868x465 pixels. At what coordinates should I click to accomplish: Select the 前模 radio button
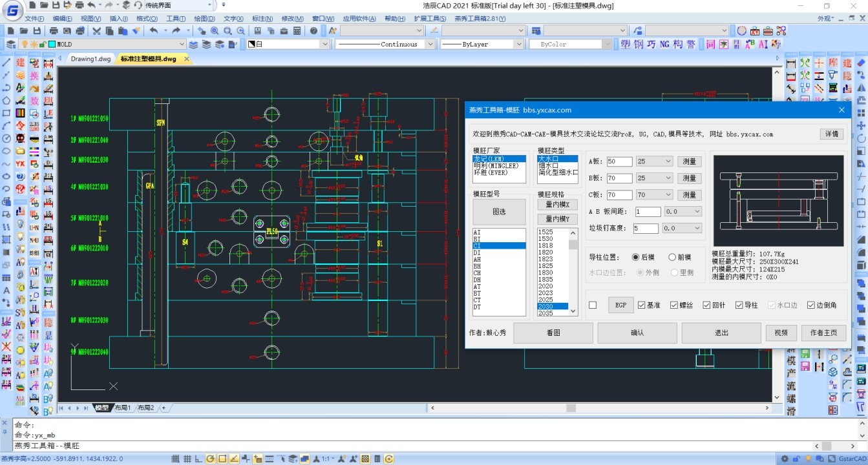coord(672,257)
